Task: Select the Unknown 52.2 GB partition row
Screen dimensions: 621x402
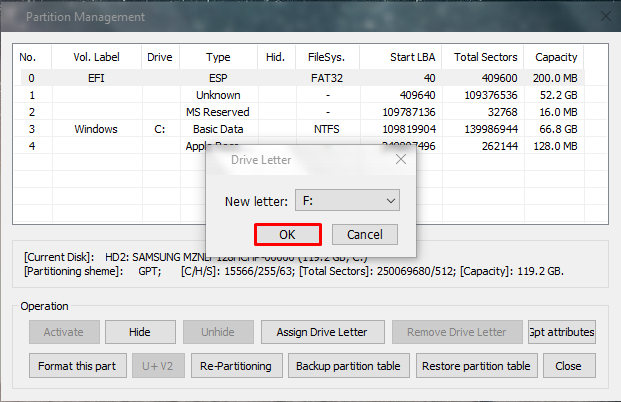Action: click(x=300, y=95)
